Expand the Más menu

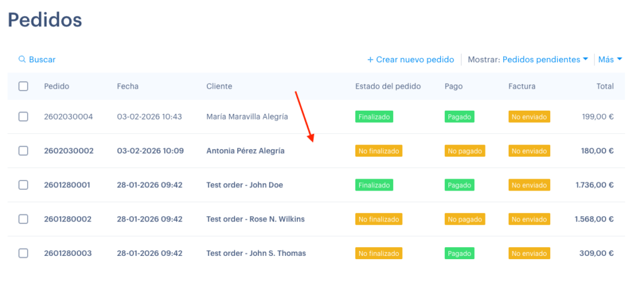pos(610,60)
